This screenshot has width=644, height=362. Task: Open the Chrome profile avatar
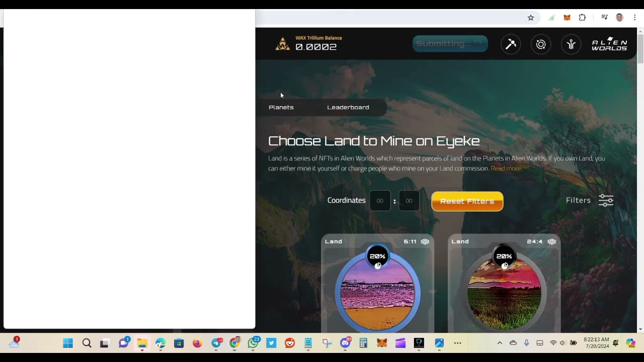[620, 18]
